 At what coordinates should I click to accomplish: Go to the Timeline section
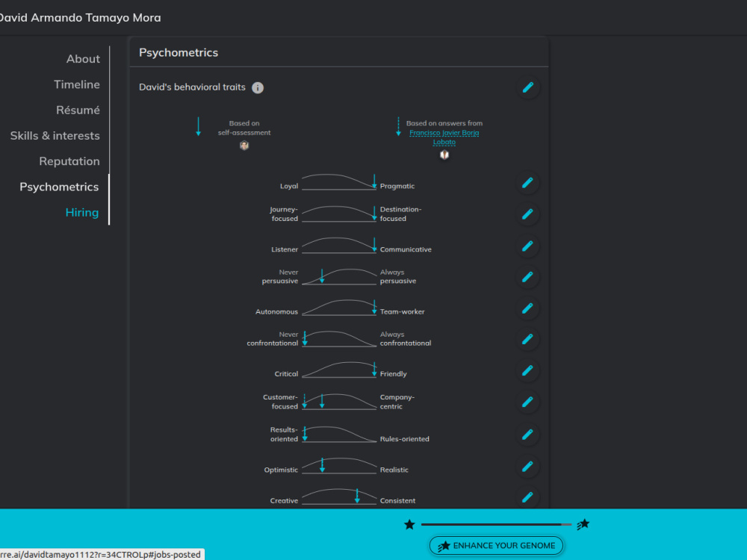point(77,85)
